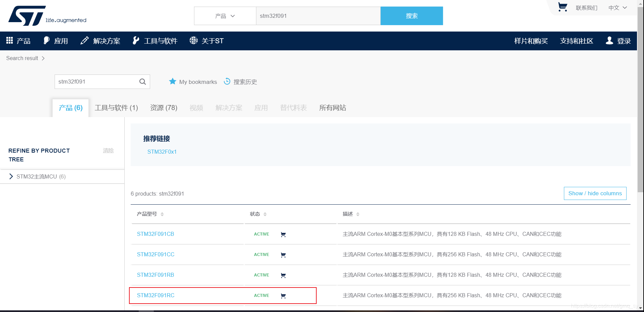
Task: Open STM32F091CC product link
Action: (155, 254)
